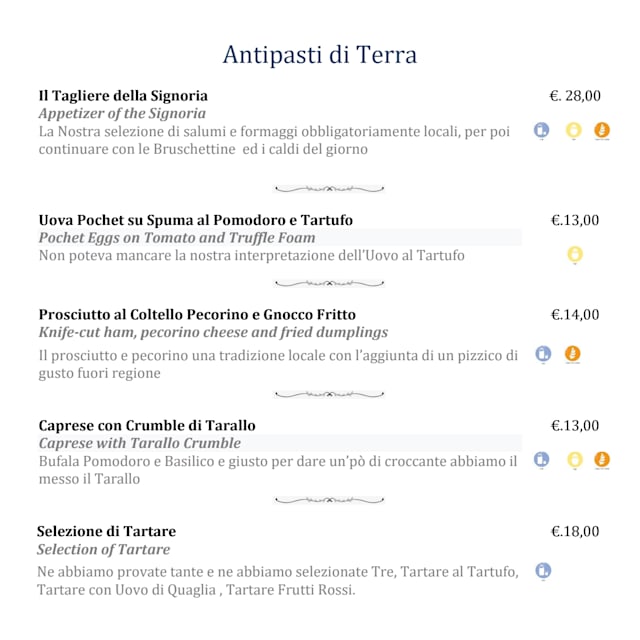Select 'Uova Pochet su Spuma al Pomodoro e Tartufo'

tap(195, 220)
